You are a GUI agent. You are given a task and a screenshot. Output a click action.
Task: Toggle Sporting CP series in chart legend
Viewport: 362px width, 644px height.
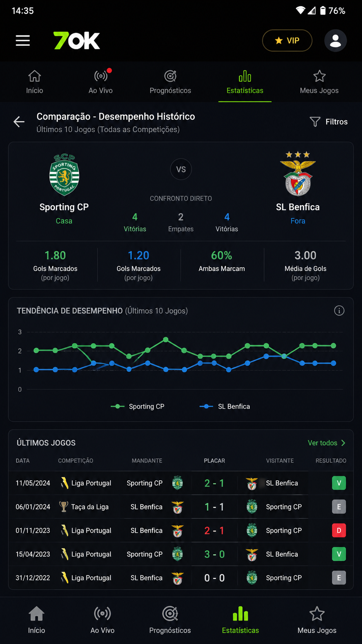click(x=137, y=406)
